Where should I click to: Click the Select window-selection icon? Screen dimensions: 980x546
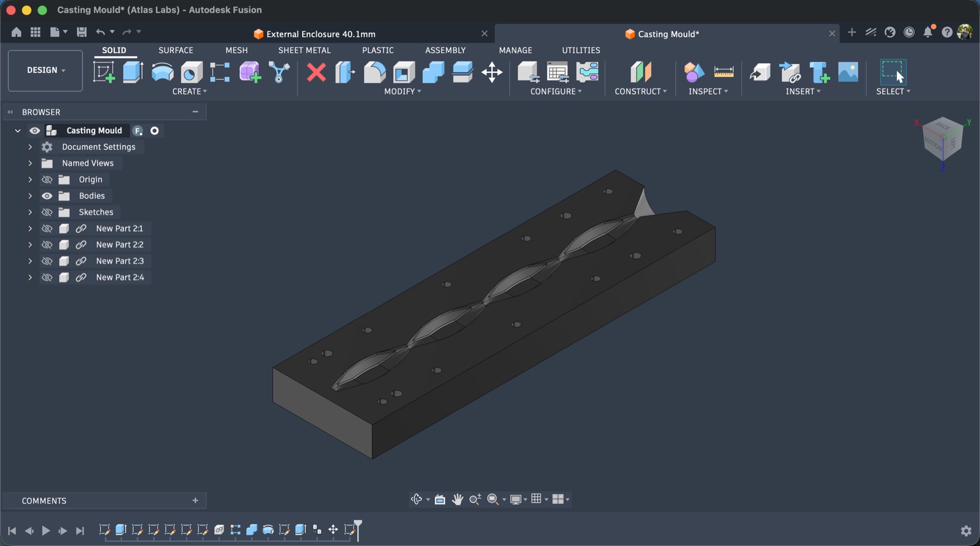(892, 72)
